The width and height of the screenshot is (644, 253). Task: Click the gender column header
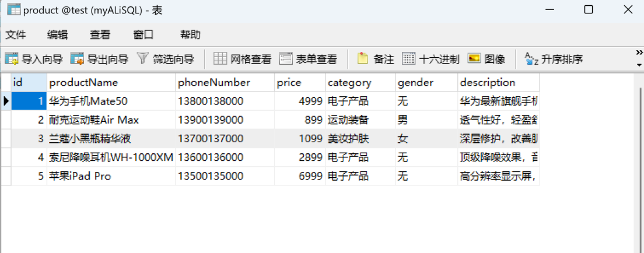coord(427,83)
